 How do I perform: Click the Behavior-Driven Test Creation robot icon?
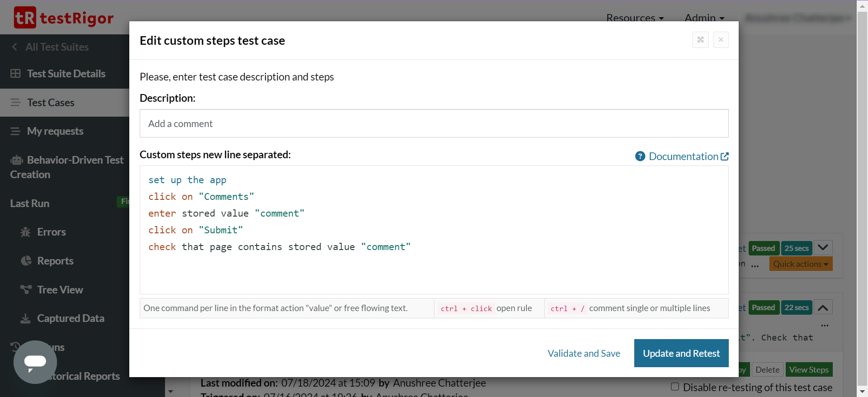pyautogui.click(x=17, y=161)
